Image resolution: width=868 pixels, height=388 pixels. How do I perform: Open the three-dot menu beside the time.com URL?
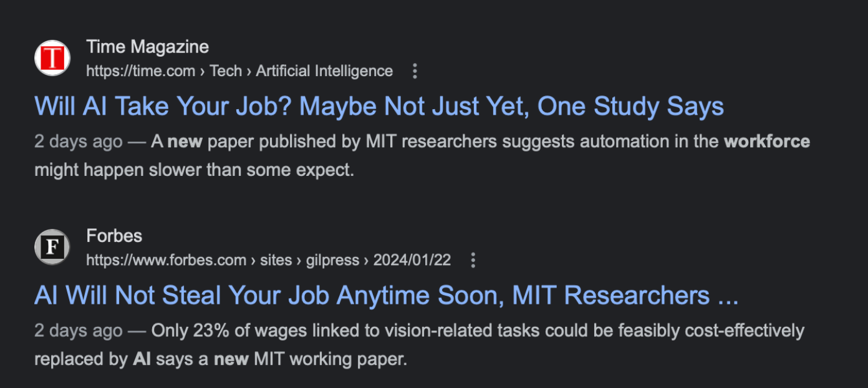point(415,71)
